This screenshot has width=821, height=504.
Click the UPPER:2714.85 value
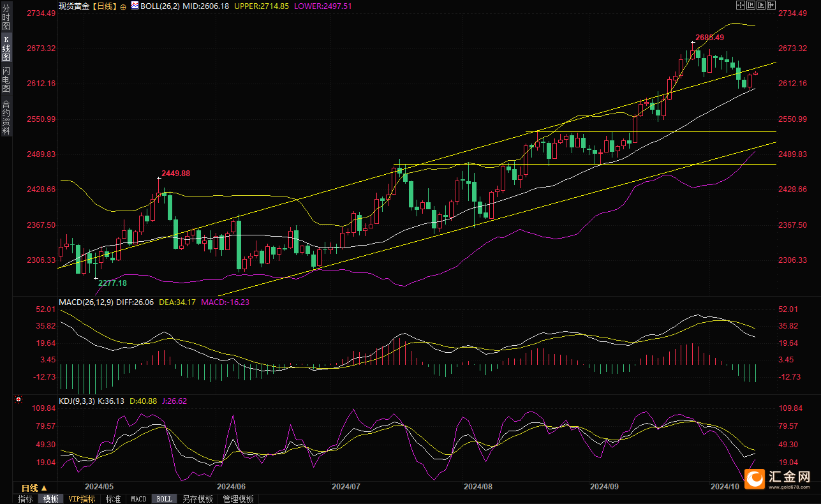[262, 6]
